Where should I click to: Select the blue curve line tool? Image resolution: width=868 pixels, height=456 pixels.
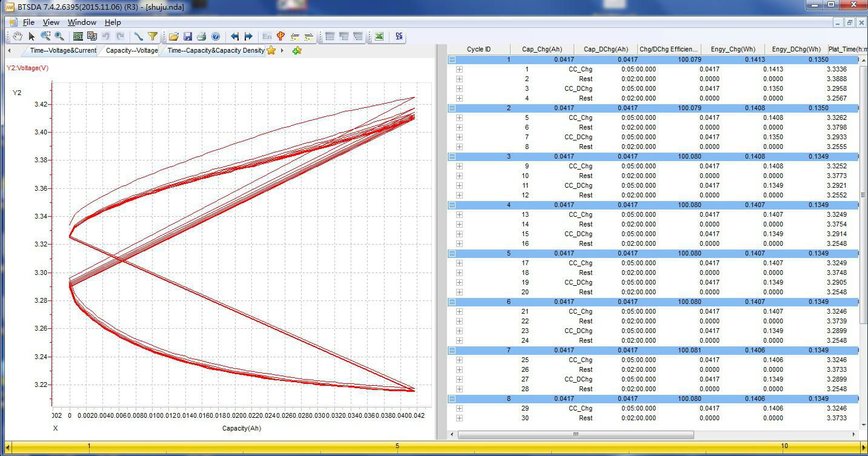coord(138,36)
